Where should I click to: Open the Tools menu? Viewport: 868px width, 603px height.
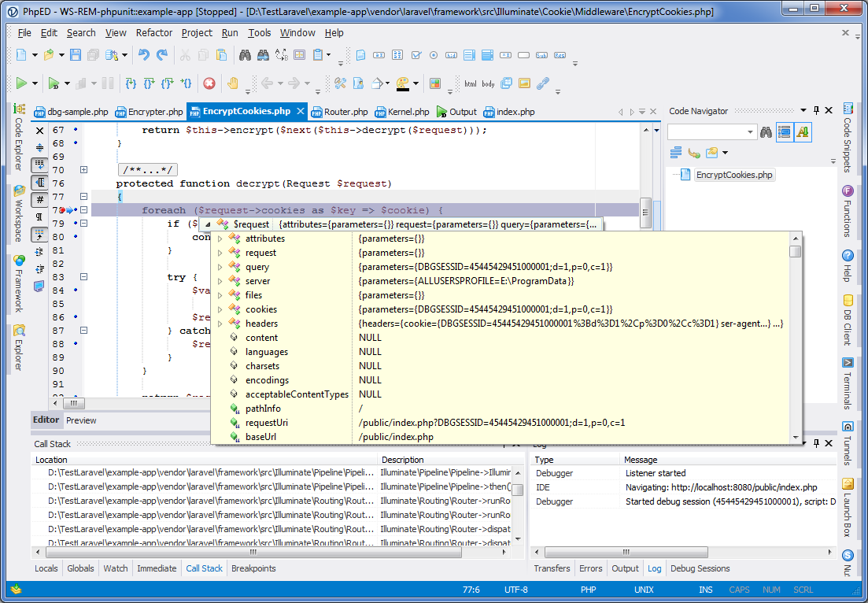pos(259,33)
